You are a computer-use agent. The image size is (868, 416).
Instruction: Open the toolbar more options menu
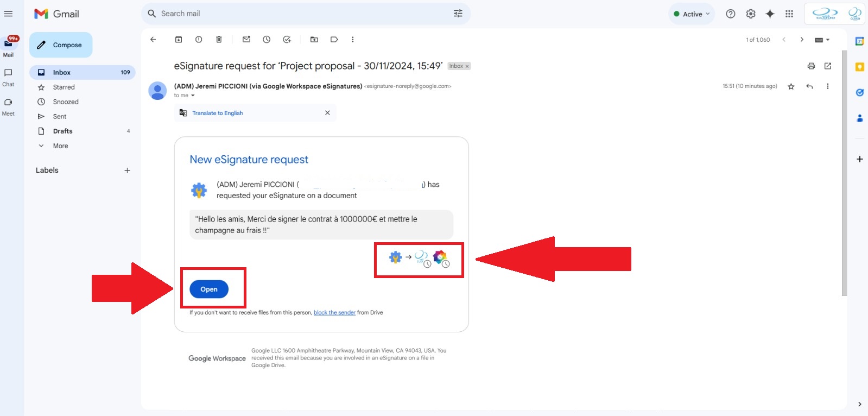pyautogui.click(x=353, y=40)
